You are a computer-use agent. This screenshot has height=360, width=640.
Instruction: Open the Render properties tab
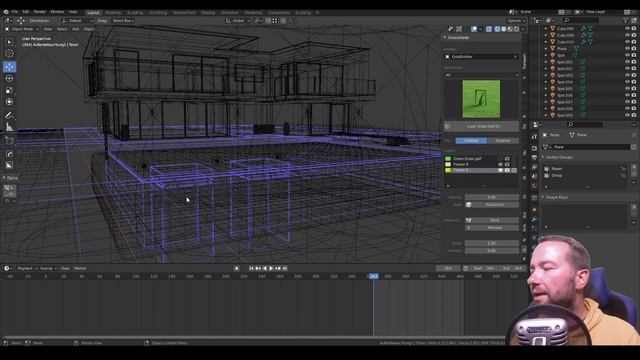pos(534,147)
